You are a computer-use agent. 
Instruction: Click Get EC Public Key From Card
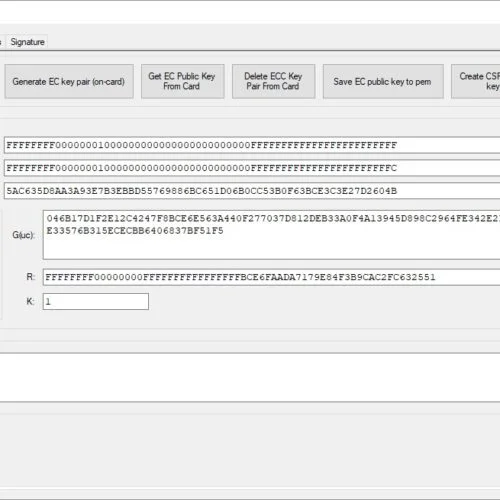click(183, 81)
